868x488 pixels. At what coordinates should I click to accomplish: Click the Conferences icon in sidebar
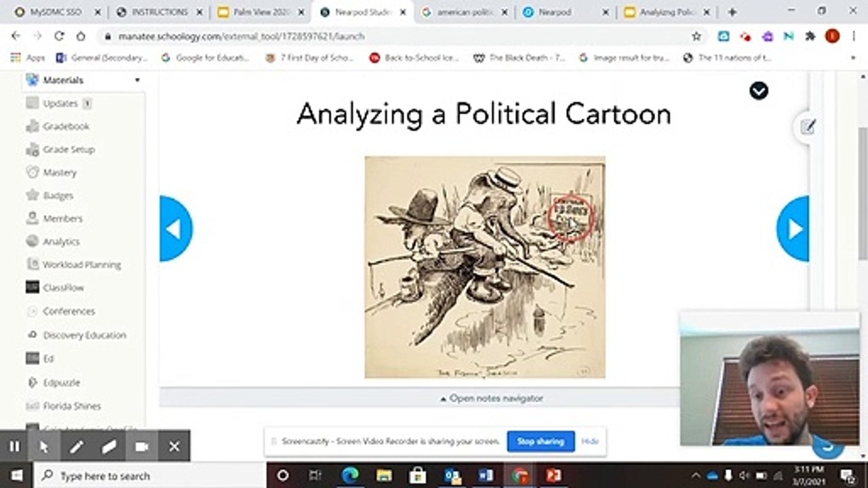tap(33, 311)
